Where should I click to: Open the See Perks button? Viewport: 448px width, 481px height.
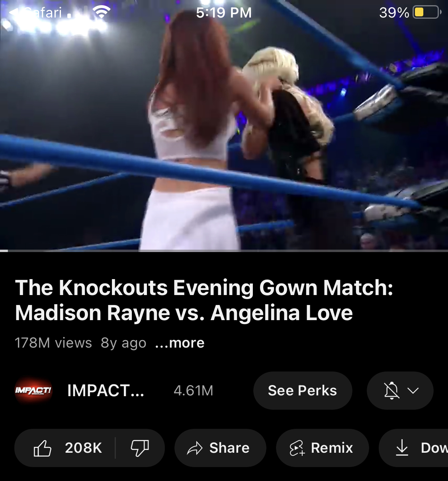pyautogui.click(x=303, y=391)
